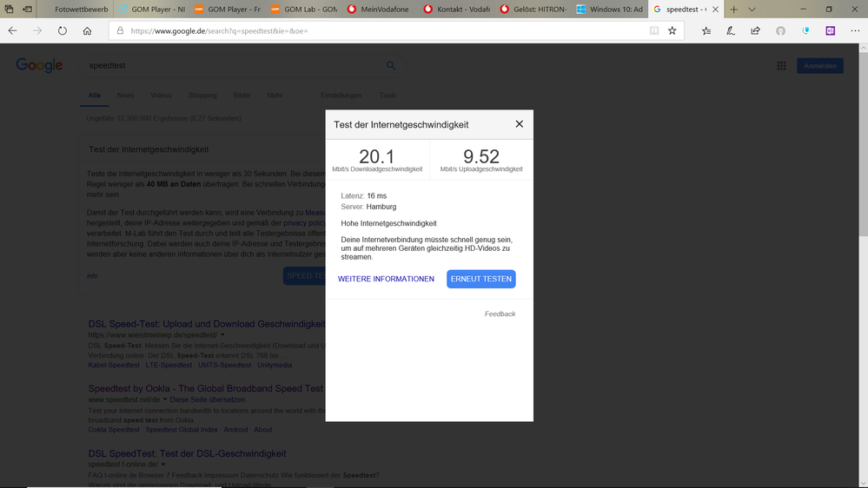Switch to the Windows 10 tab
Viewport: 868px width, 488px height.
pos(609,10)
